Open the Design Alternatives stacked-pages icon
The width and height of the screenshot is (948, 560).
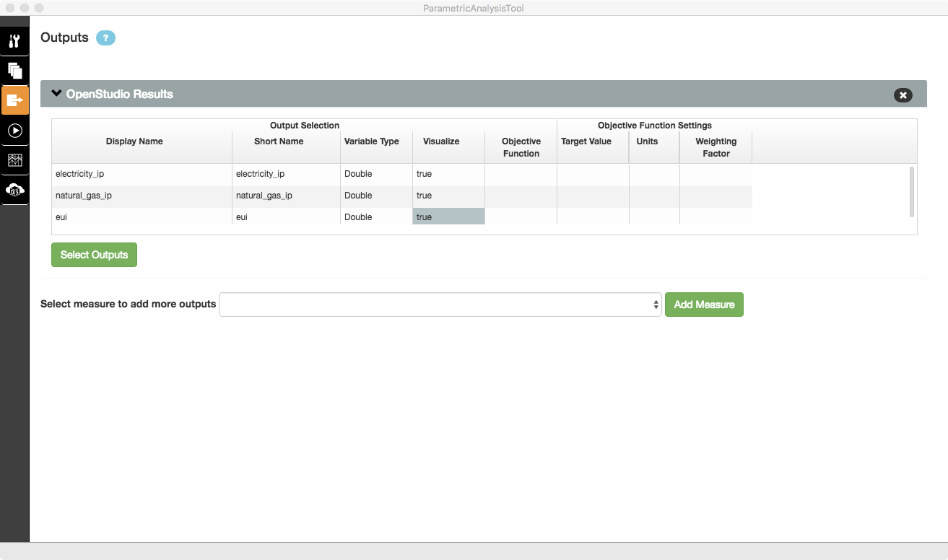click(x=14, y=71)
